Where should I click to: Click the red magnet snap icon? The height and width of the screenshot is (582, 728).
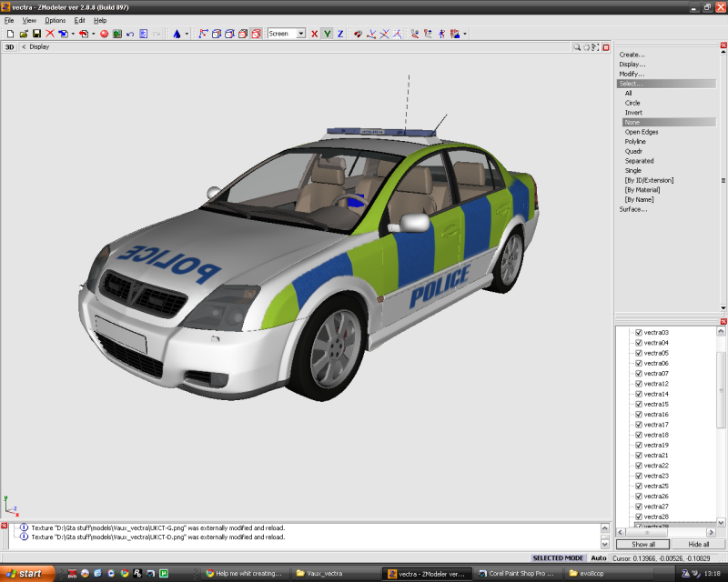coord(358,34)
